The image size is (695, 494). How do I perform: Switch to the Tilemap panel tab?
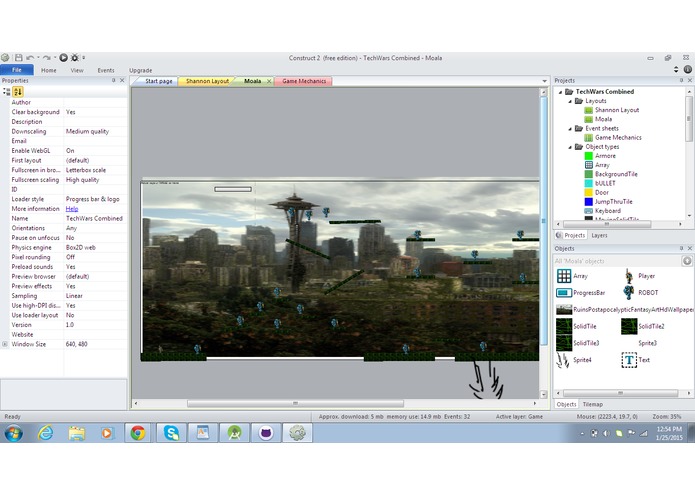pos(593,405)
